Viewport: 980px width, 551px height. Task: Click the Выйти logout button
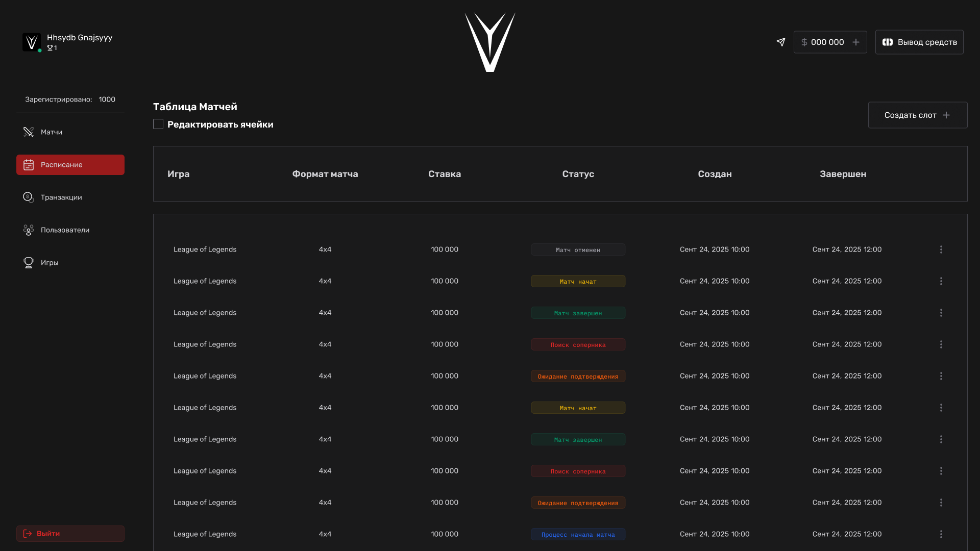pyautogui.click(x=70, y=534)
